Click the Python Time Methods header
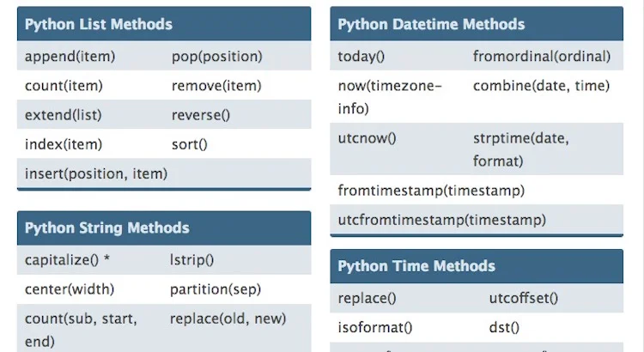Screen dimensions: 644x352 (477, 266)
